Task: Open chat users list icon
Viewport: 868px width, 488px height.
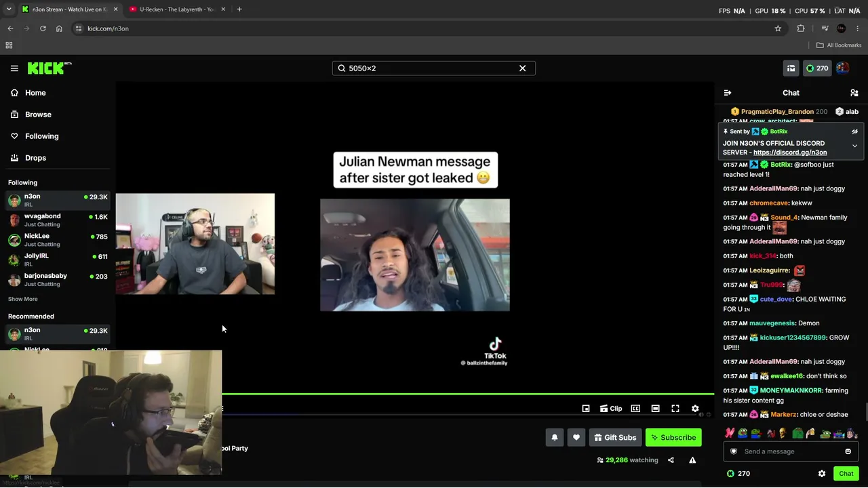Action: point(854,93)
